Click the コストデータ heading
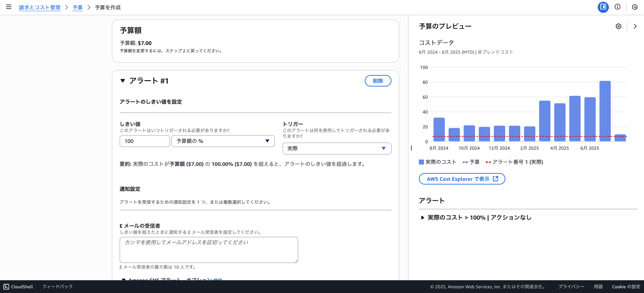Image resolution: width=644 pixels, height=293 pixels. [x=436, y=43]
